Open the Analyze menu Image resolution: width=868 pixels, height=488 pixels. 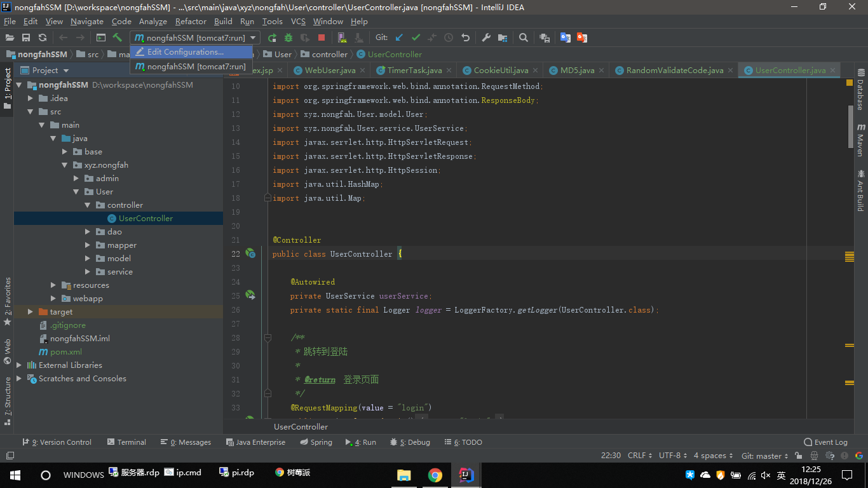153,21
